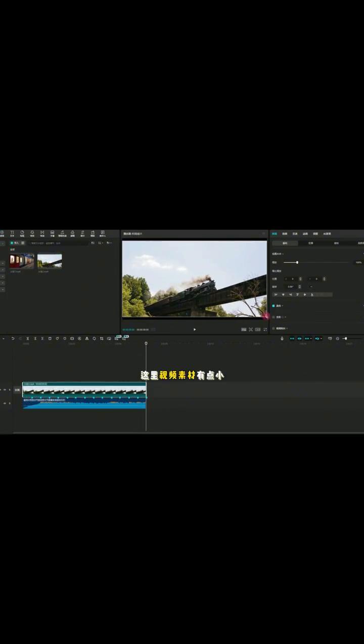Toggle the third teal linkage button in timeline toolbar
Image resolution: width=364 pixels, height=644 pixels.
(x=308, y=338)
